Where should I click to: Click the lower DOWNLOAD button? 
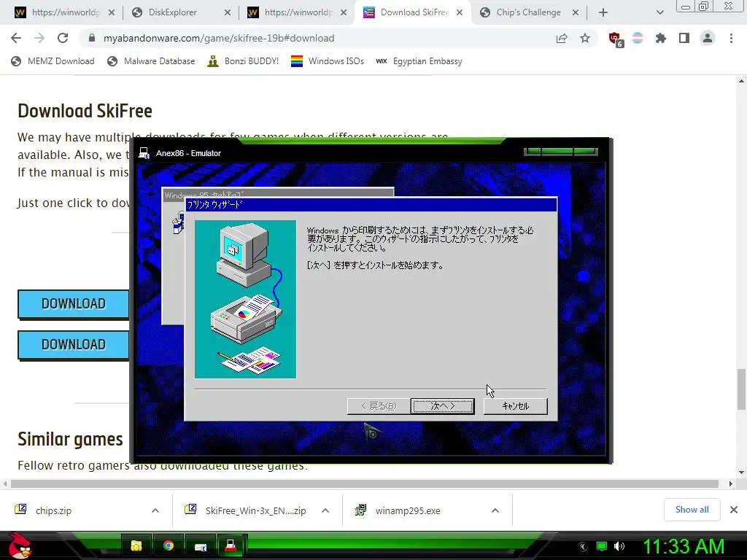[x=74, y=345]
